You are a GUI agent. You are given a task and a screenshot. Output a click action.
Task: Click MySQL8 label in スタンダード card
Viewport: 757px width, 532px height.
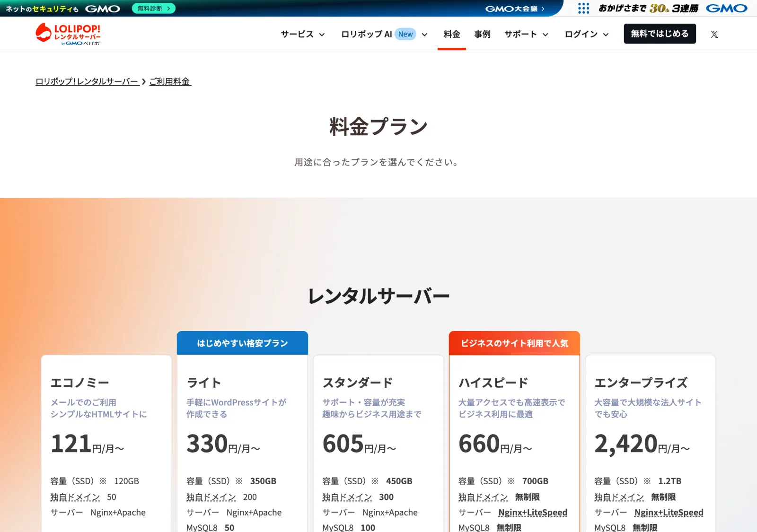[338, 528]
